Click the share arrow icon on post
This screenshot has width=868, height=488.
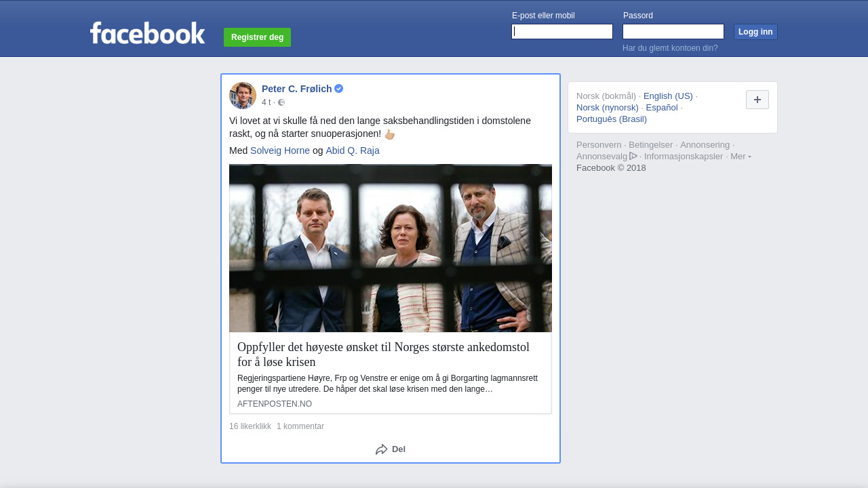pos(382,449)
